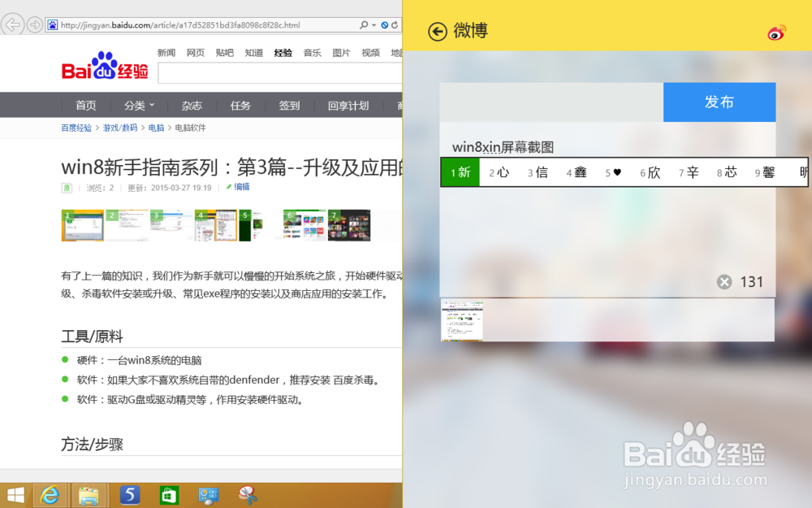Click 任务 in the navigation bar
This screenshot has width=812, height=508.
tap(240, 106)
